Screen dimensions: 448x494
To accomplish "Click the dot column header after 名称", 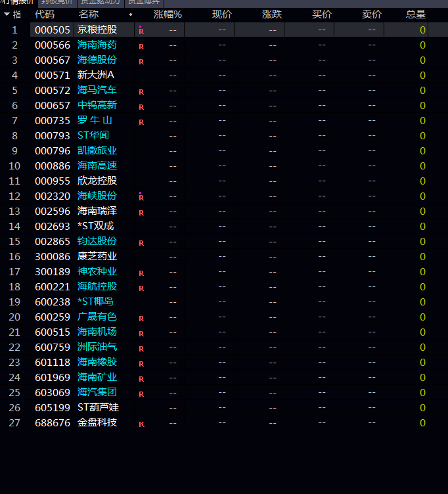I will [x=131, y=14].
